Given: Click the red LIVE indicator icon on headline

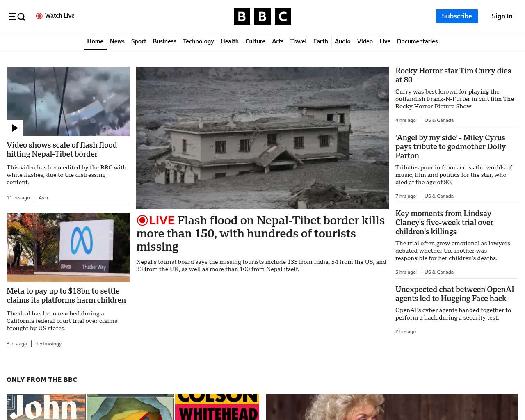Looking at the screenshot, I should pos(142,220).
